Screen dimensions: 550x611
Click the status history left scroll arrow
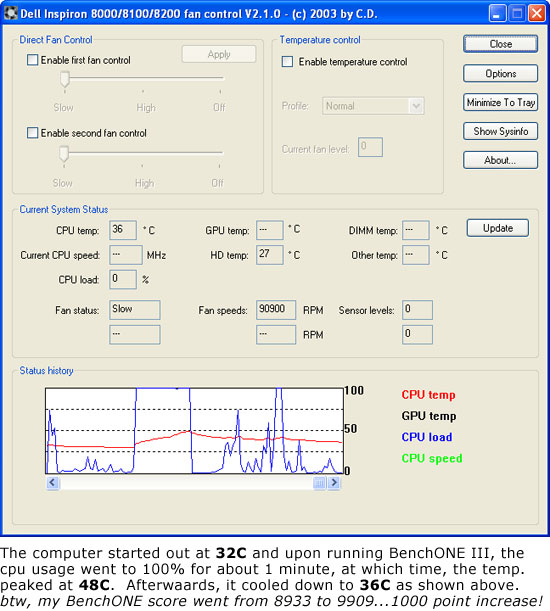[x=53, y=483]
